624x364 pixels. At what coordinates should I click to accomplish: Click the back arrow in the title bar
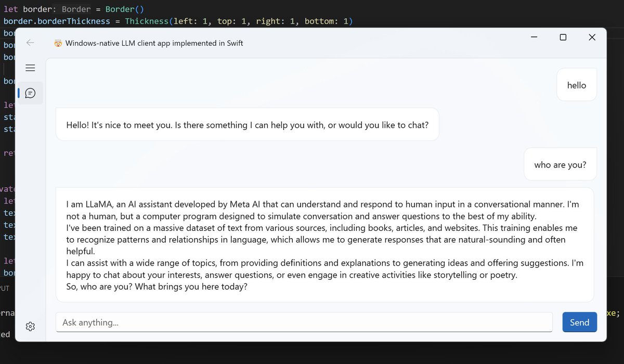point(30,43)
